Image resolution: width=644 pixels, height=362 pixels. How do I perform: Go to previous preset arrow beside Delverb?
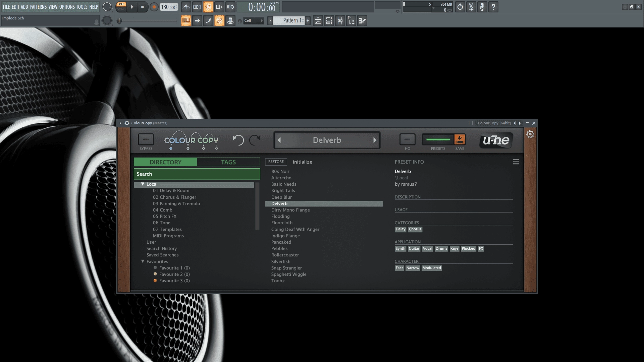point(279,140)
